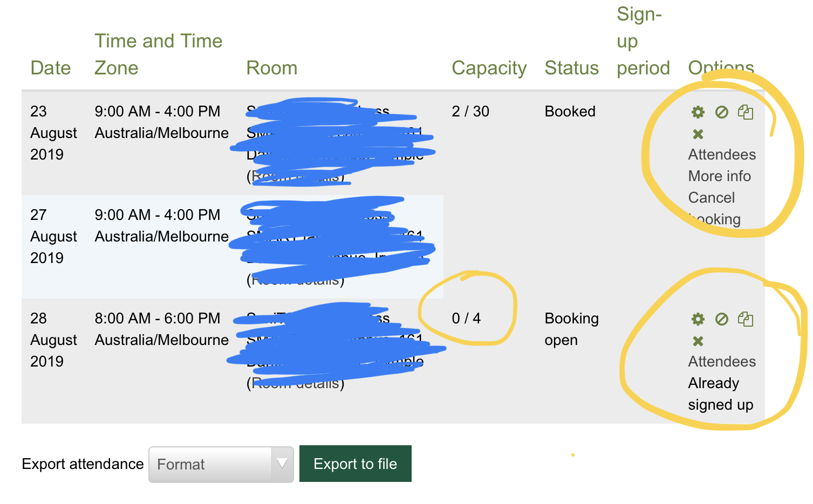Open the More info link

(x=720, y=176)
